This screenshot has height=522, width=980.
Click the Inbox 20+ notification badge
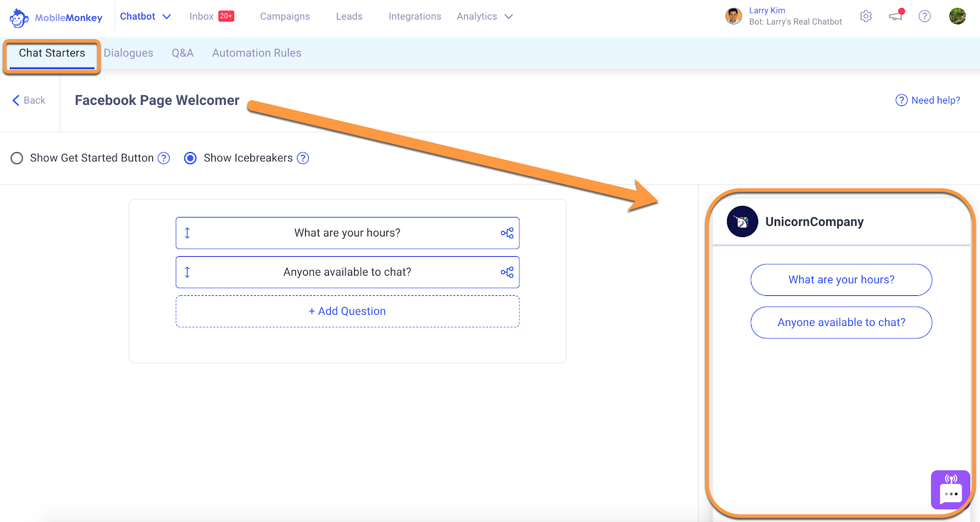click(226, 16)
